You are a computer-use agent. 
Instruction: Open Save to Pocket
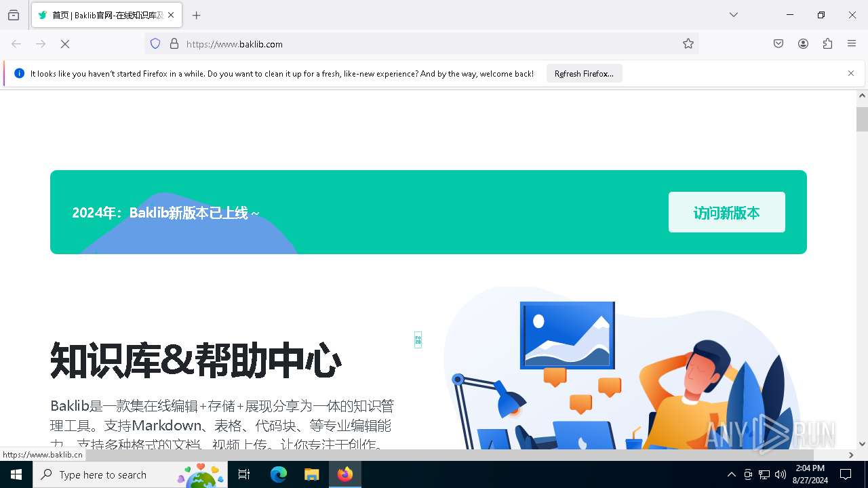778,44
